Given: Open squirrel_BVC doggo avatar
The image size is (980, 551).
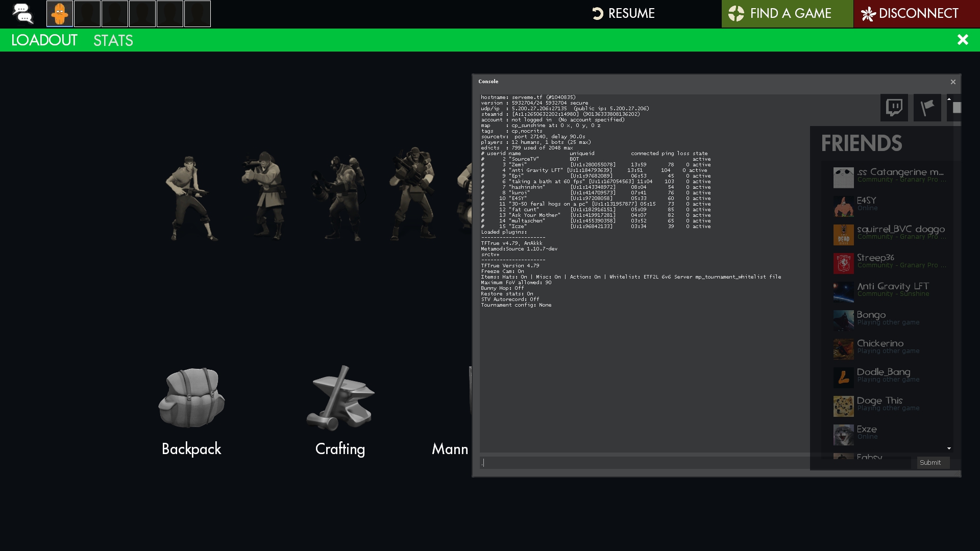Looking at the screenshot, I should [x=843, y=235].
